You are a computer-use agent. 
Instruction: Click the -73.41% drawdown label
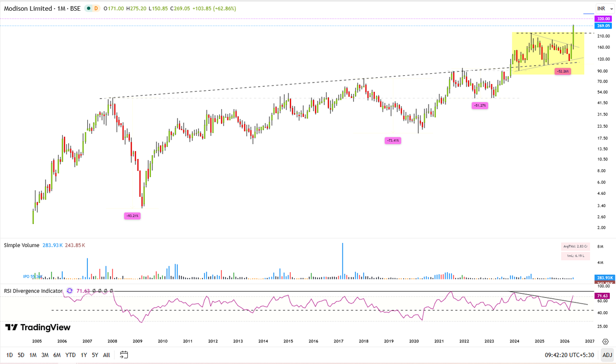click(393, 140)
